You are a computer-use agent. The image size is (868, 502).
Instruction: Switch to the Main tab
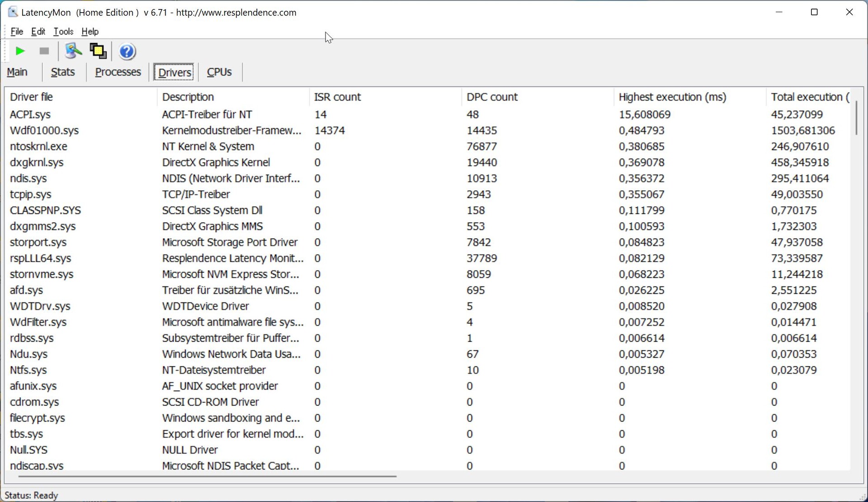coord(17,72)
